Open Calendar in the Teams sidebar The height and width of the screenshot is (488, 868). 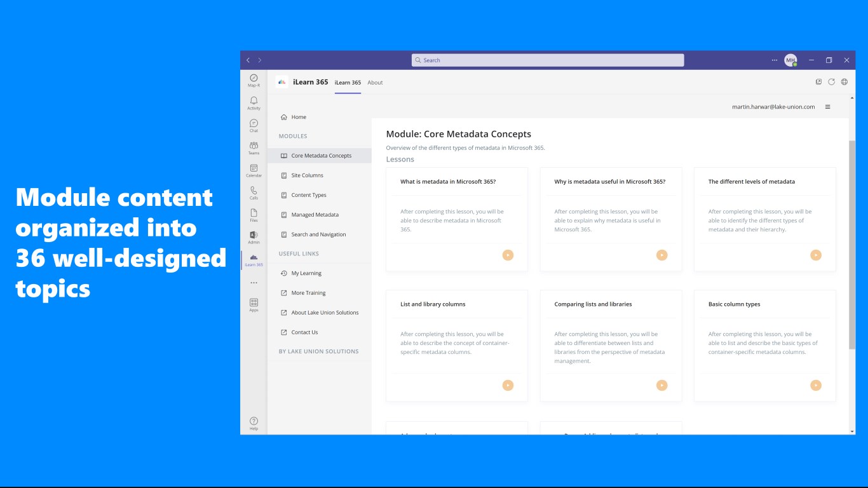254,170
